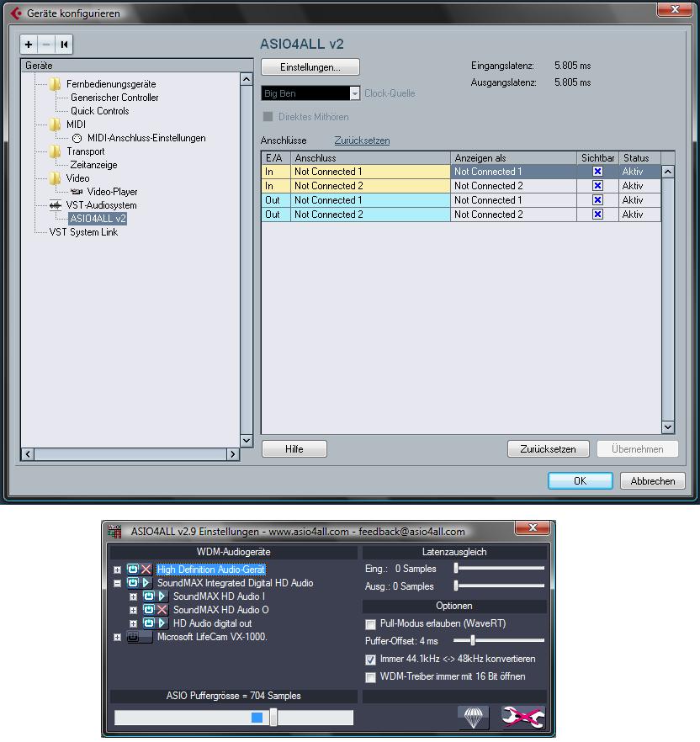Image resolution: width=700 pixels, height=742 pixels.
Task: Click the MIDI connector icon beside MIDI-Anschluss-Einstellungen
Action: [x=77, y=138]
